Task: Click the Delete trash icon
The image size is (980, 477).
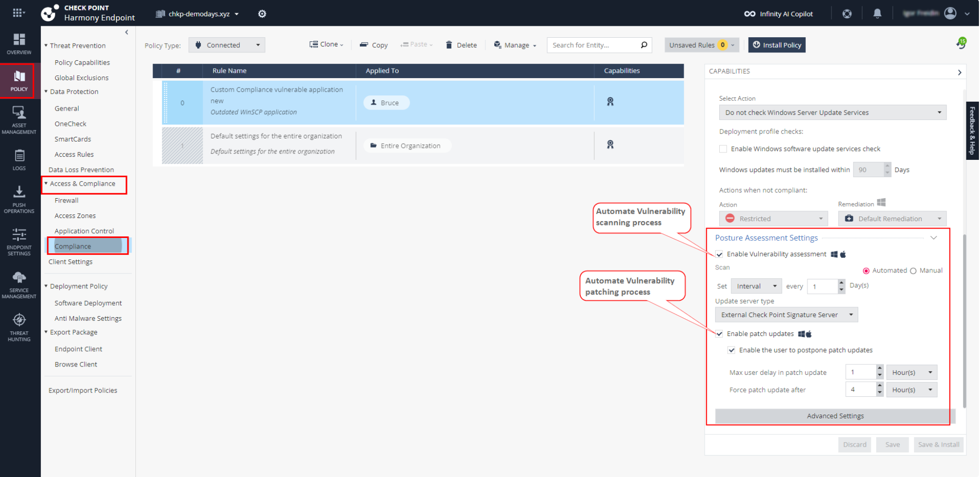Action: coord(449,45)
